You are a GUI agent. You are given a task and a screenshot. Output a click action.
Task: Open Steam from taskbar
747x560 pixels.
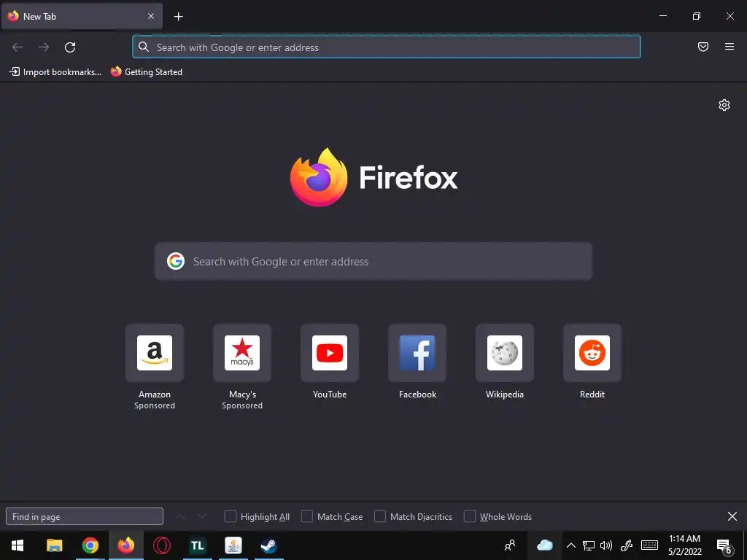(269, 545)
